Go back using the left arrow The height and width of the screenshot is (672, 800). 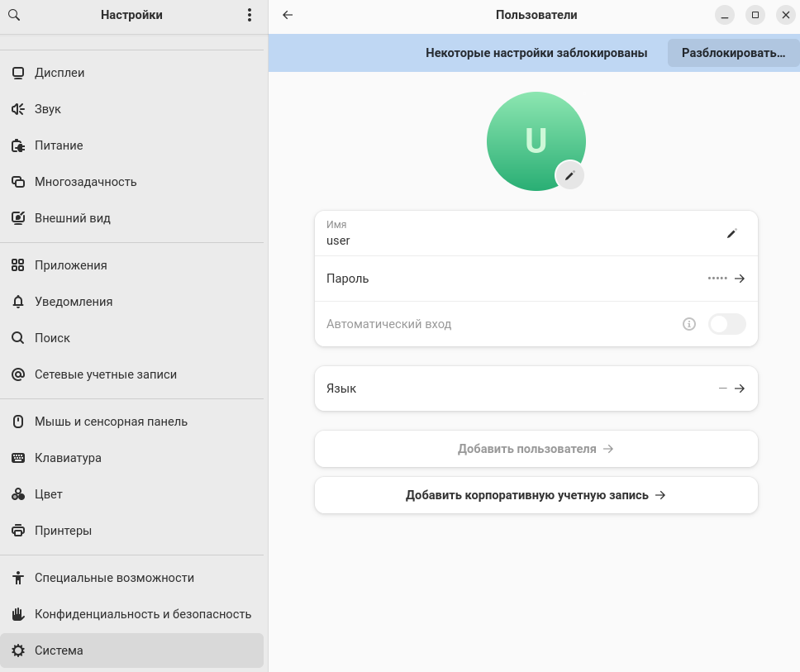point(288,15)
